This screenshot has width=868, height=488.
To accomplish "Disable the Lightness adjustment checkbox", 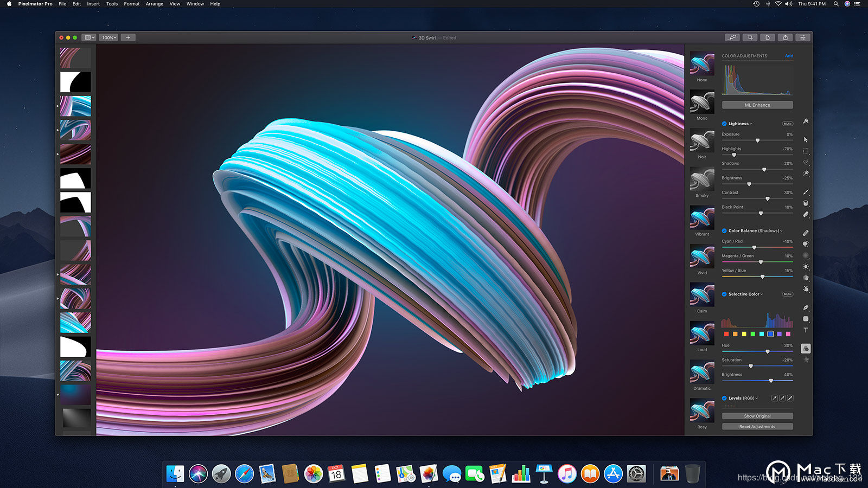I will (x=724, y=124).
